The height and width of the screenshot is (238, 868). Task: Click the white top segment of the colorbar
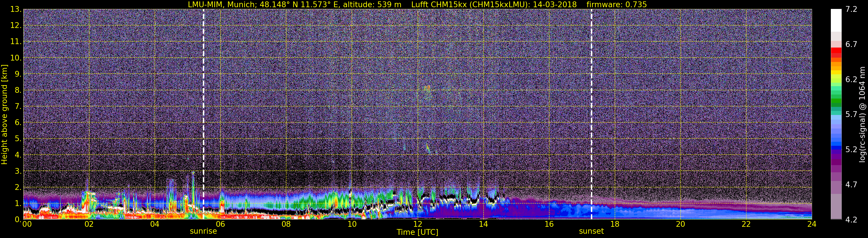pyautogui.click(x=836, y=20)
